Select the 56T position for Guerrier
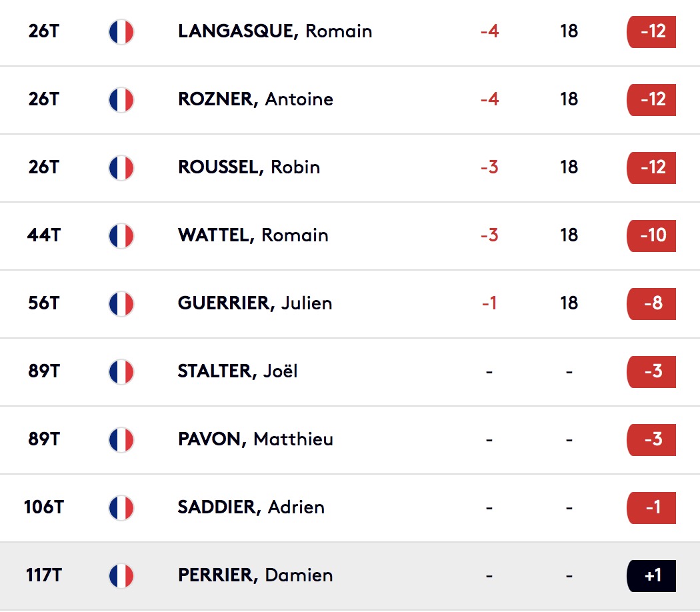Image resolution: width=700 pixels, height=612 pixels. pos(44,303)
